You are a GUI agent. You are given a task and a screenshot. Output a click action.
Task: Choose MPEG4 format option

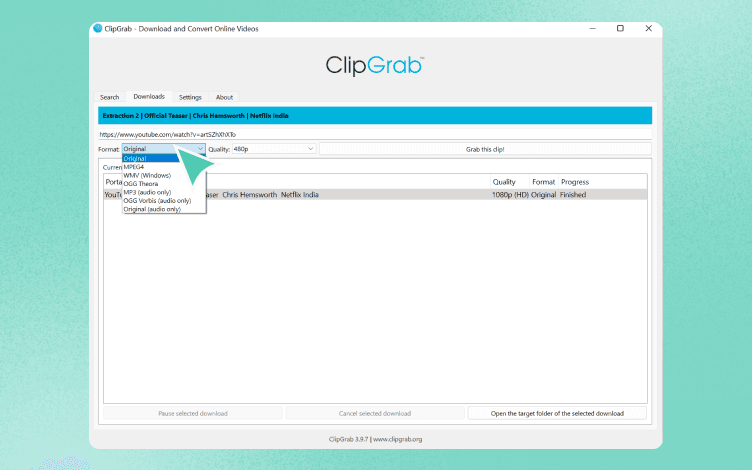(164, 167)
